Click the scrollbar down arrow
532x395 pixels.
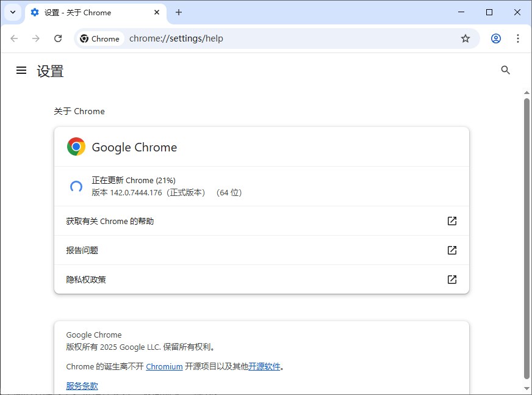pyautogui.click(x=526, y=389)
